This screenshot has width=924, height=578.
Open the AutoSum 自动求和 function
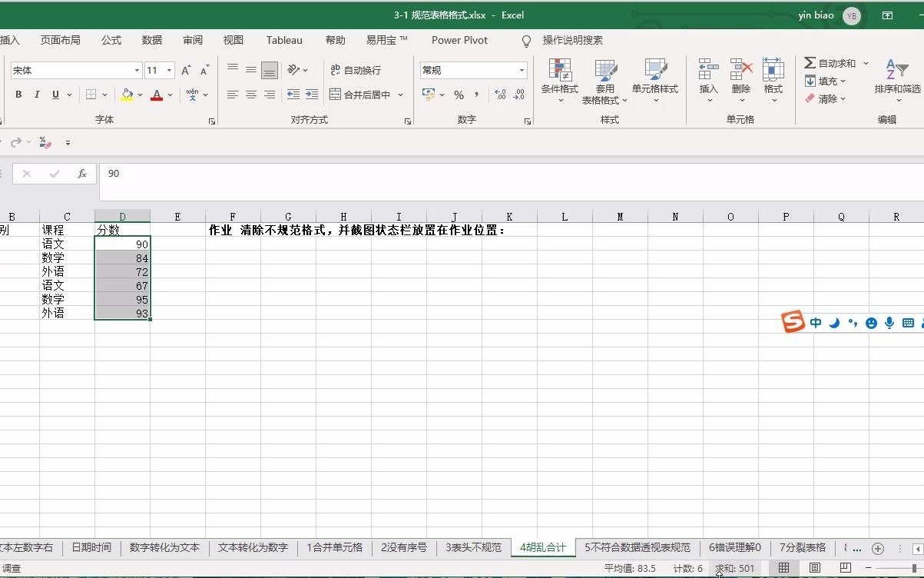[830, 63]
